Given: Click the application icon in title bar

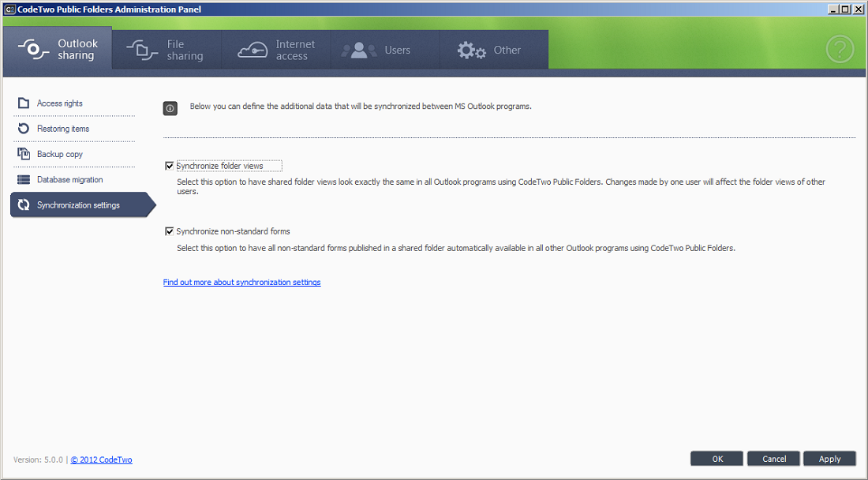Looking at the screenshot, I should pyautogui.click(x=9, y=9).
